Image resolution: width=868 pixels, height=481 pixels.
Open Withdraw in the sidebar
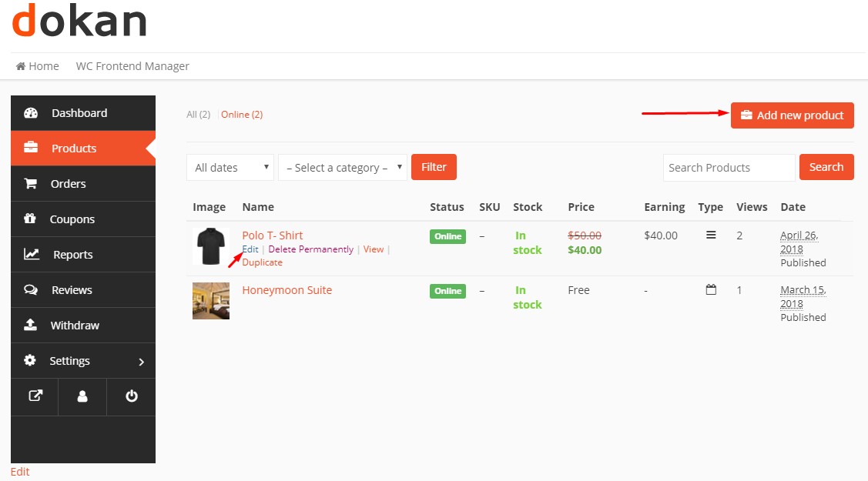pos(83,325)
